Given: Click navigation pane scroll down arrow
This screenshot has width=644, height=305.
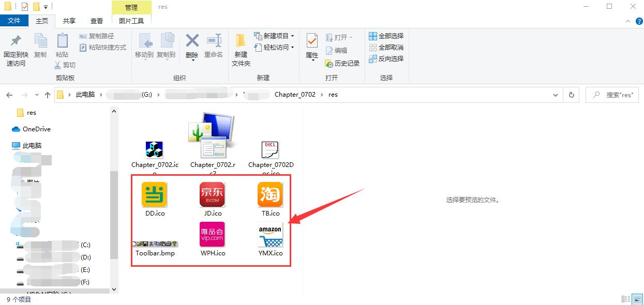Looking at the screenshot, I should coord(114,289).
